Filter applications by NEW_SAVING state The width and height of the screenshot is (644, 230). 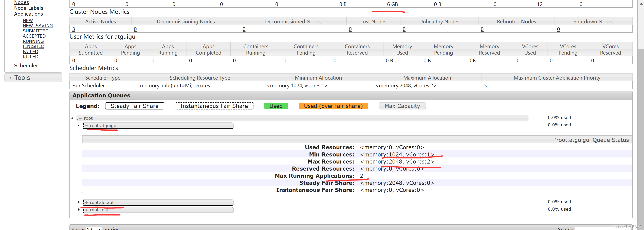(38, 26)
